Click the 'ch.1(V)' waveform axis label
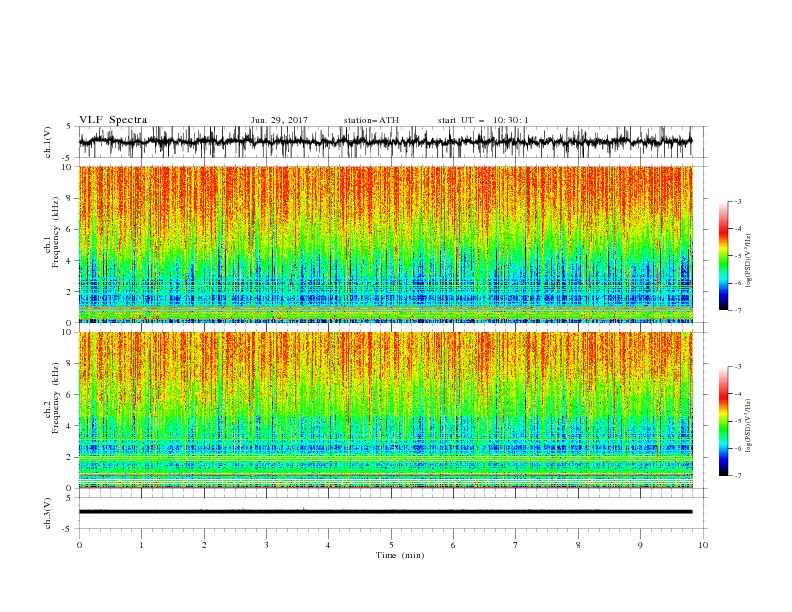This screenshot has height=612, width=792. 48,142
